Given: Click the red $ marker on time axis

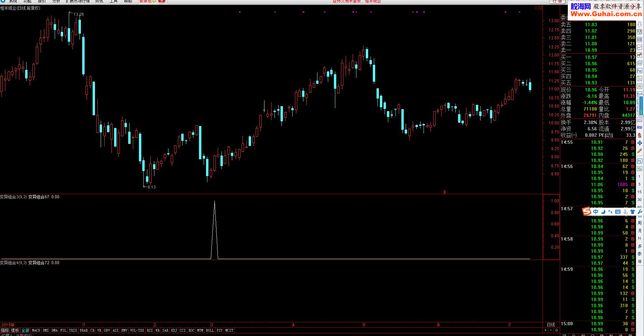Looking at the screenshot, I should 445,192.
